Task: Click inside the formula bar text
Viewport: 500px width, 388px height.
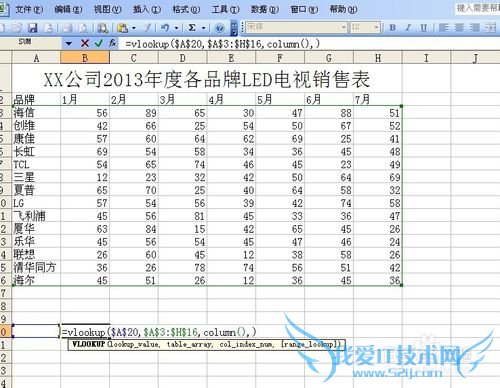Action: click(223, 44)
